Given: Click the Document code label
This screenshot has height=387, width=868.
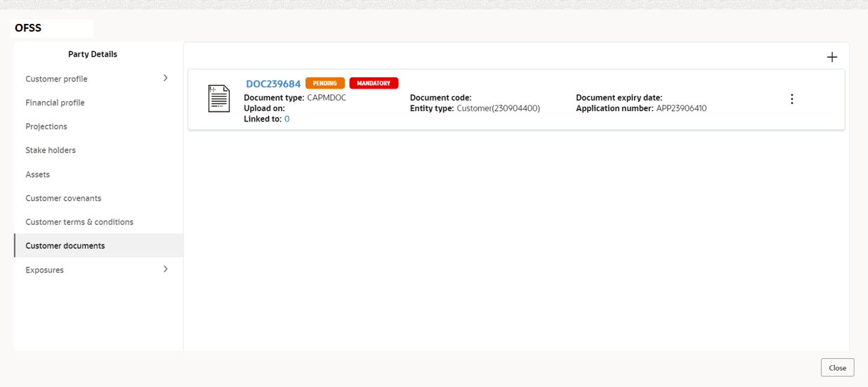Looking at the screenshot, I should click(x=440, y=98).
